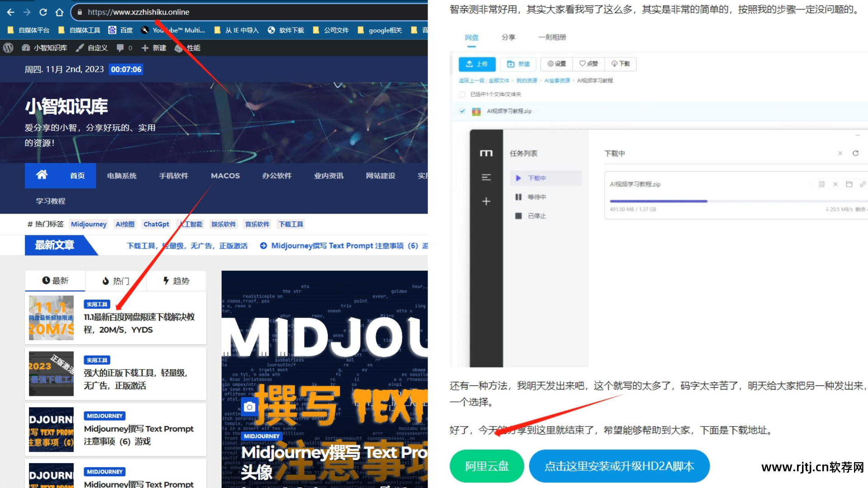Switch to 一刻相册 tab in Baidu pan
This screenshot has height=488, width=868.
click(552, 38)
